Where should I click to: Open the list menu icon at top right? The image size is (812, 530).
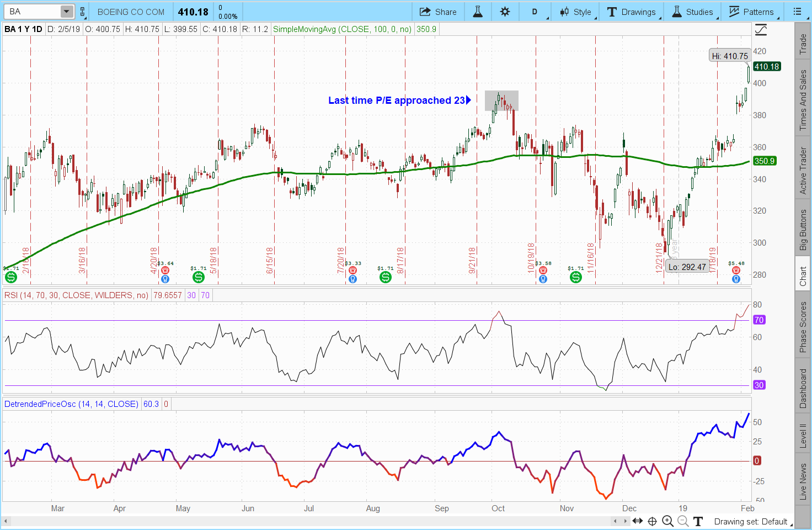tap(797, 12)
